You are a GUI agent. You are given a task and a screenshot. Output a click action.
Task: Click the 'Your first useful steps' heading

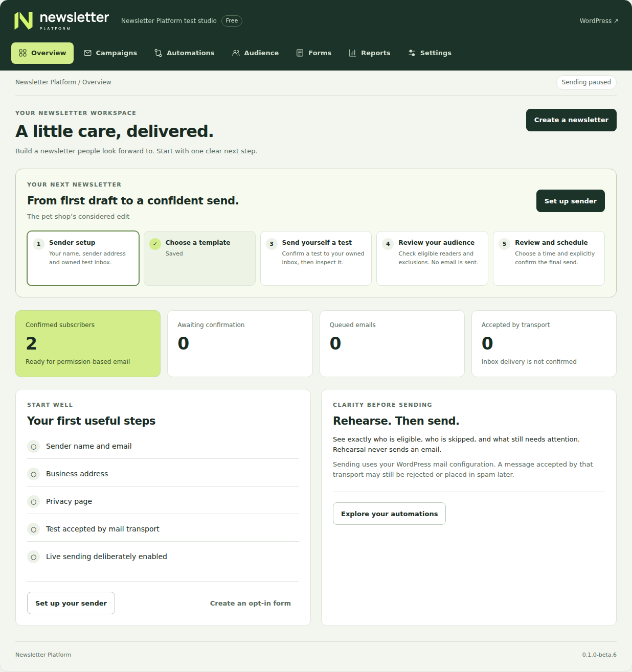[x=92, y=421]
